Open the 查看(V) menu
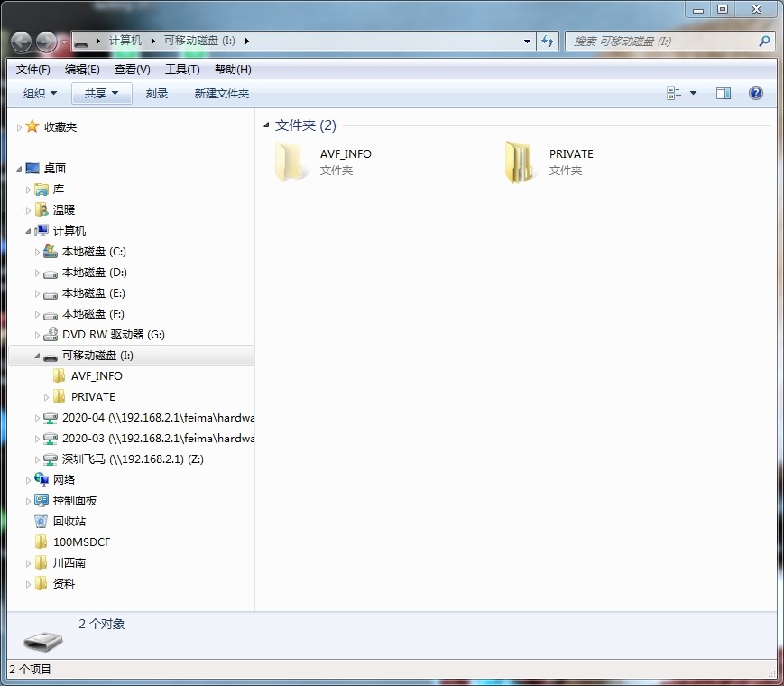 click(x=132, y=69)
